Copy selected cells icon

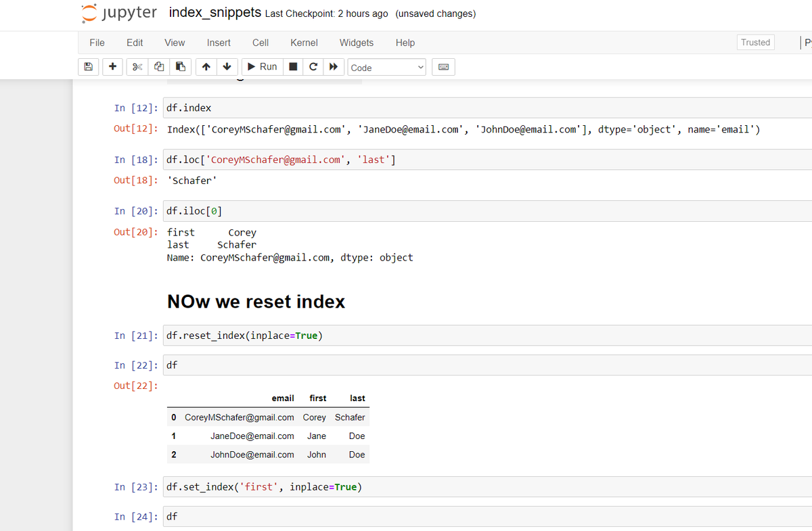coord(158,67)
